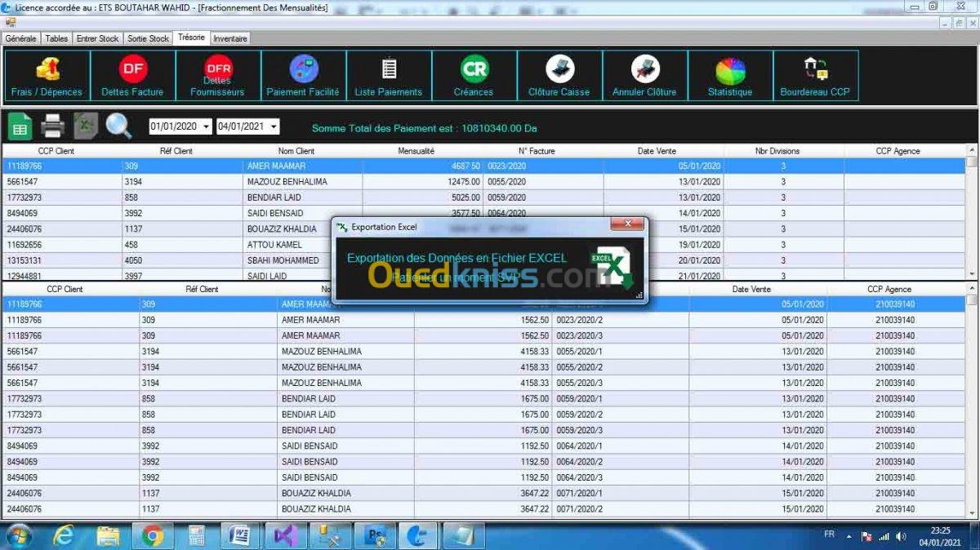Click the upper table's scroll-down arrow

[x=973, y=274]
